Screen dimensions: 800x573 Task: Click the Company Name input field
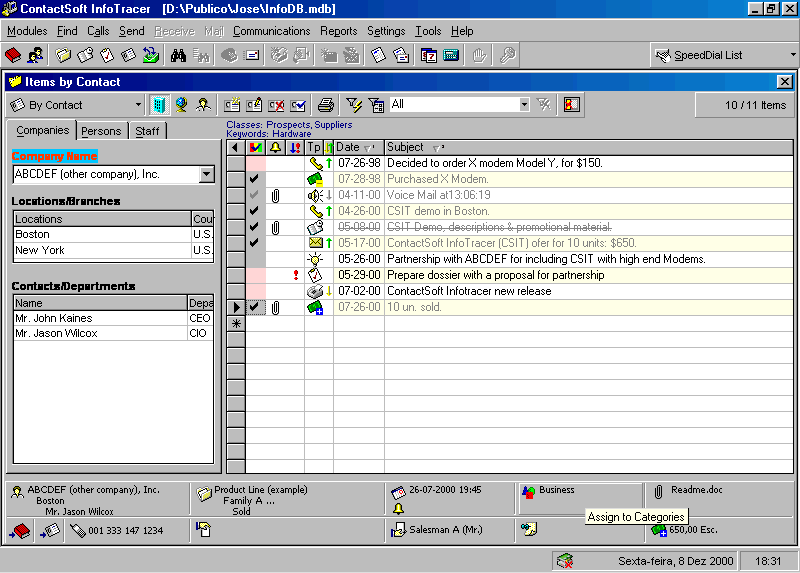point(106,174)
